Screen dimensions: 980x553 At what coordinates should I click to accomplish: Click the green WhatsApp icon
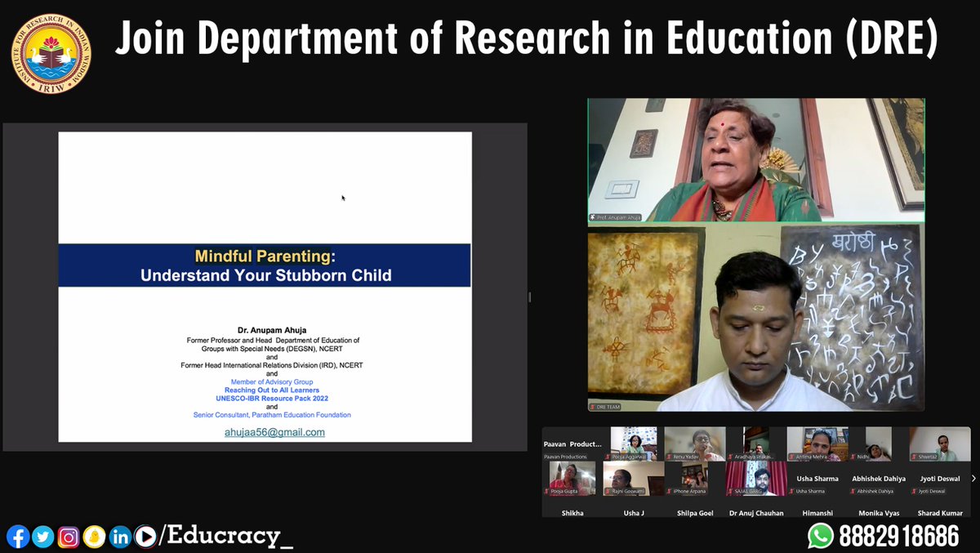click(x=821, y=536)
